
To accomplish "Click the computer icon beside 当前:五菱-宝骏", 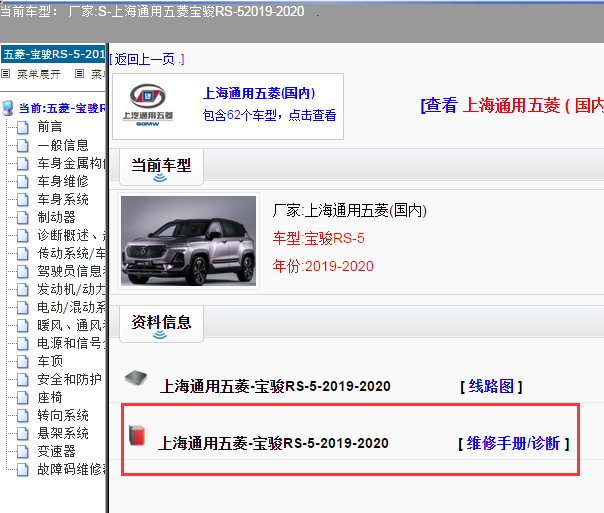I will pyautogui.click(x=8, y=108).
